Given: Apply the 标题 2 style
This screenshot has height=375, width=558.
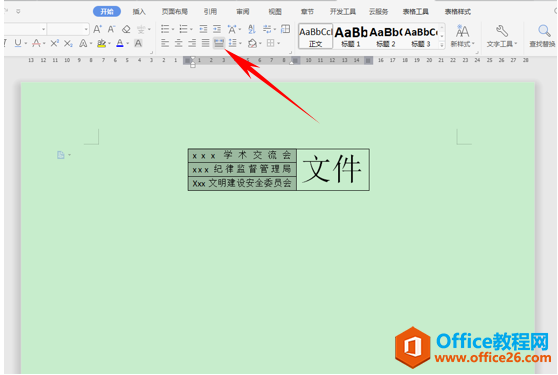Looking at the screenshot, I should tap(386, 36).
